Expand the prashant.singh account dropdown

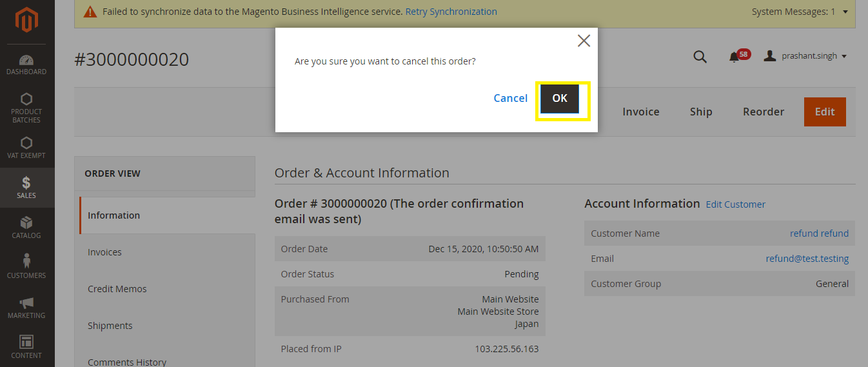click(805, 56)
